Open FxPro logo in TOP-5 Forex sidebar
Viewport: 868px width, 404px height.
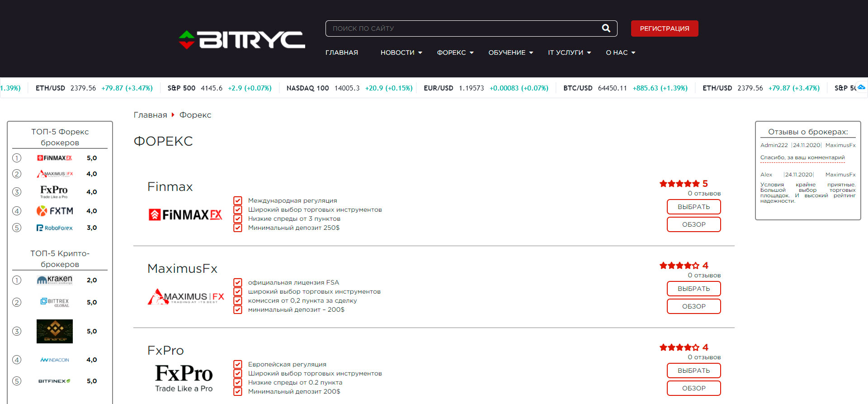click(54, 192)
